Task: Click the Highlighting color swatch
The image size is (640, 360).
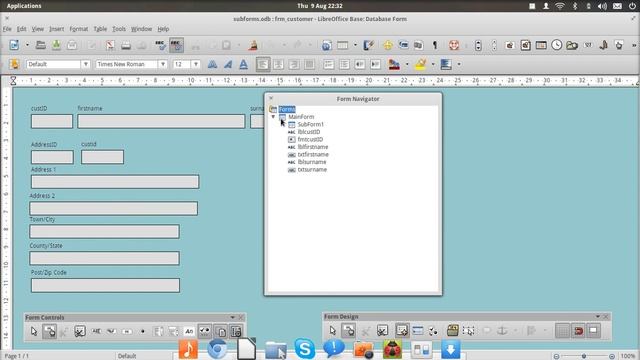Action: (420, 64)
